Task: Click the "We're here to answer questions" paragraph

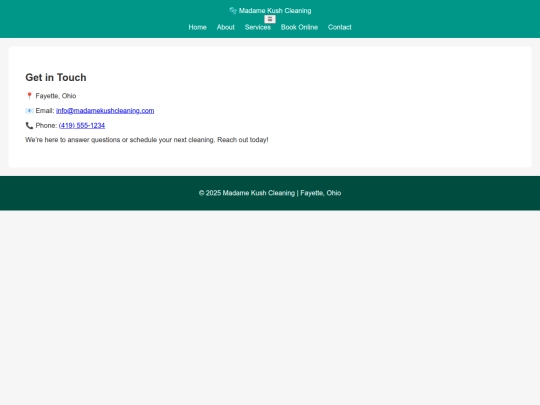Action: [x=147, y=140]
